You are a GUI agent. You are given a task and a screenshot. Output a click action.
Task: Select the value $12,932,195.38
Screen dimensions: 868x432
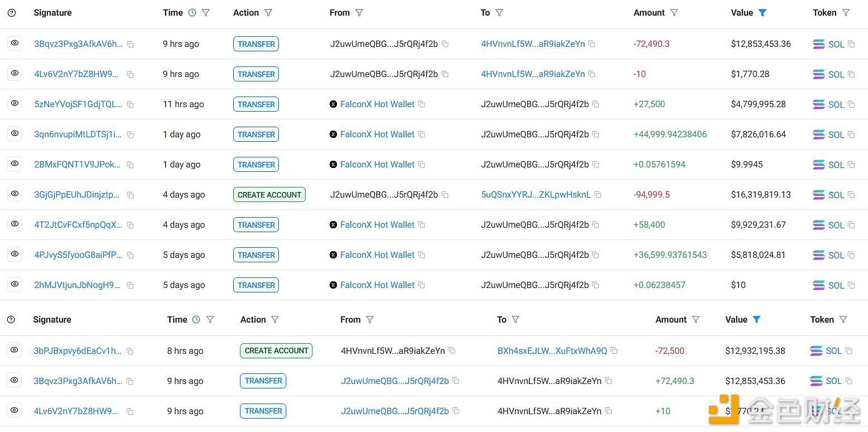point(755,351)
